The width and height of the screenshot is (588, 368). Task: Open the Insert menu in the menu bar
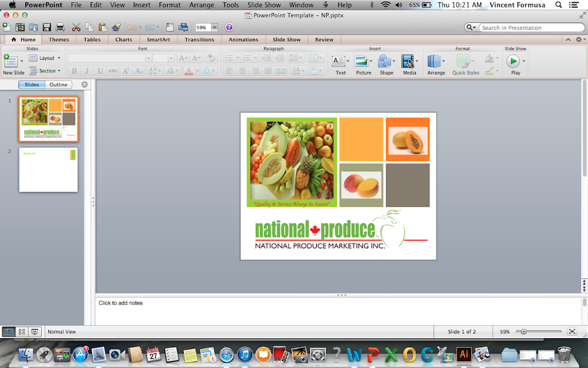142,5
